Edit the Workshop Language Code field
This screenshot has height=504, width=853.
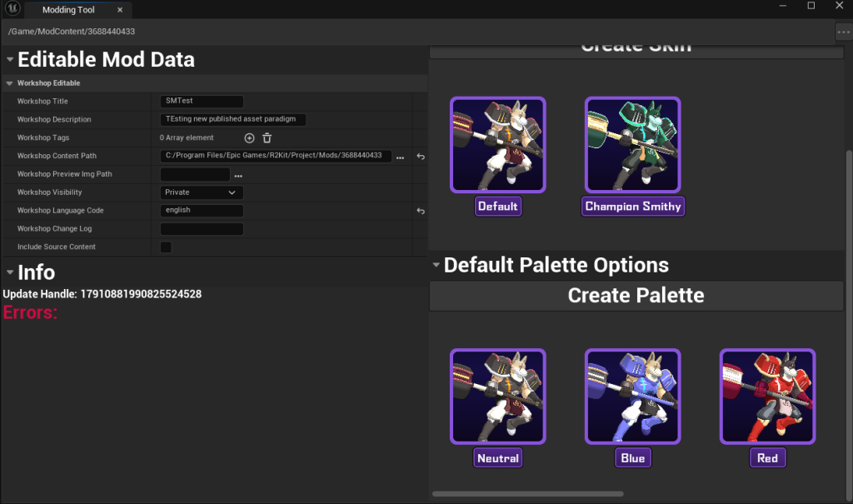[202, 210]
